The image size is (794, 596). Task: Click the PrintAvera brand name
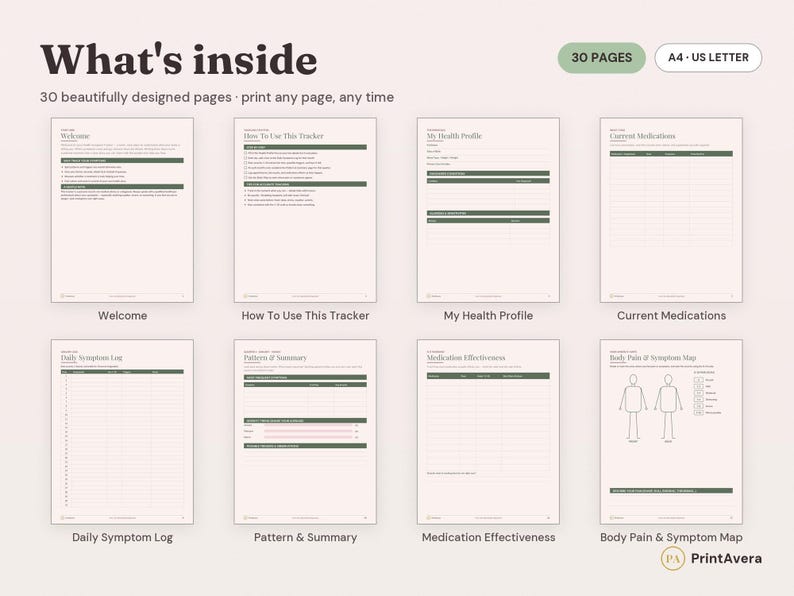[726, 559]
